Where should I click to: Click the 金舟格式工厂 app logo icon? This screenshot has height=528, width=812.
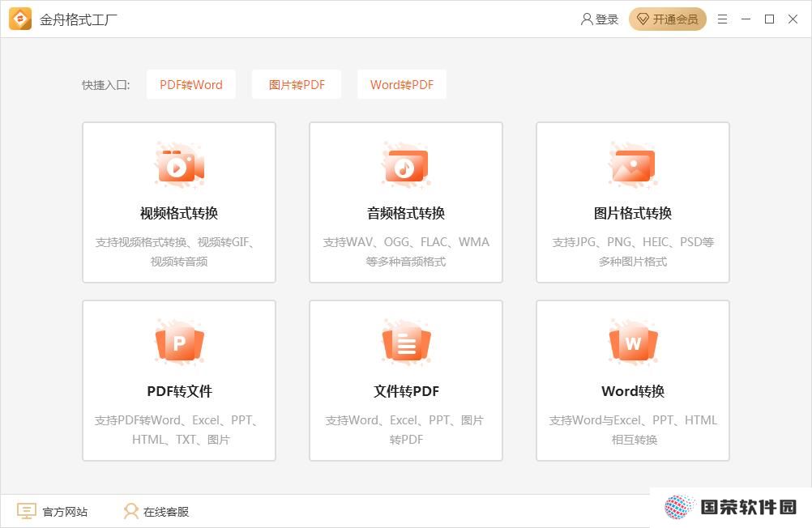[x=20, y=19]
